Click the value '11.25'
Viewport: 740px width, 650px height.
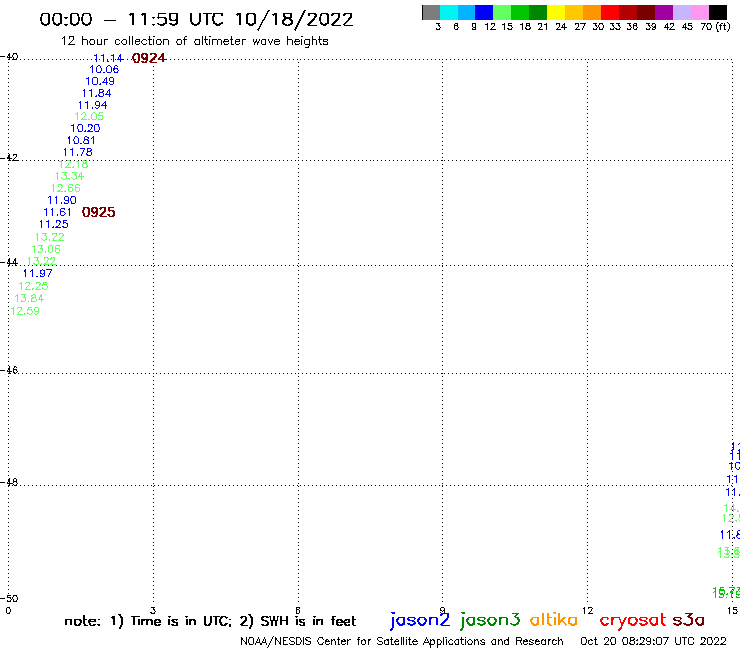54,224
